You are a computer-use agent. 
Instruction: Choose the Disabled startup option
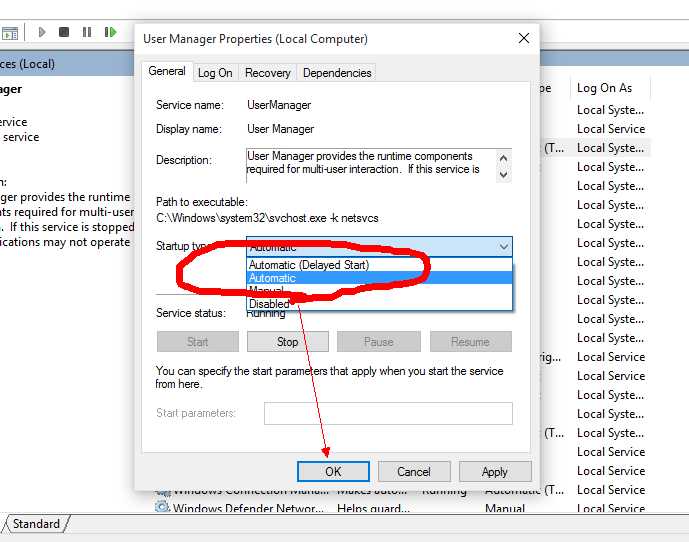tap(379, 304)
